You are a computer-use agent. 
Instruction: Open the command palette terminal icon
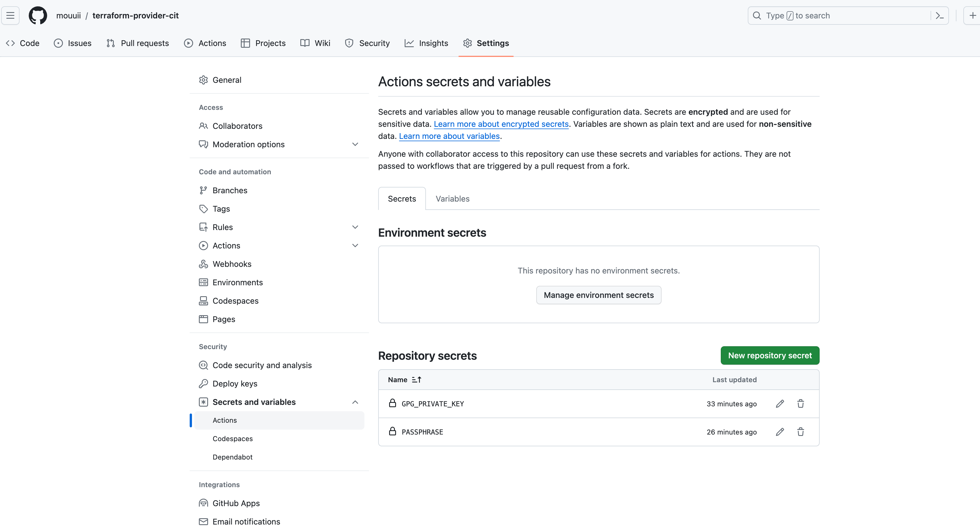coord(939,15)
